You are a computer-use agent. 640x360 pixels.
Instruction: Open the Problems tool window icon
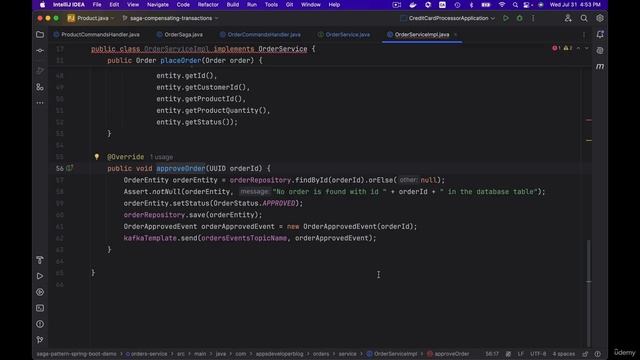click(40, 324)
